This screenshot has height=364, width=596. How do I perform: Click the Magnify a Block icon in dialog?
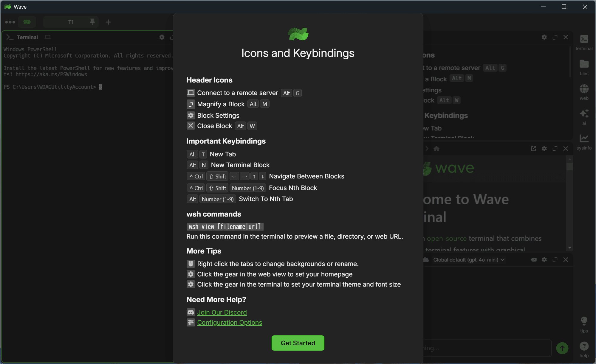tap(191, 104)
